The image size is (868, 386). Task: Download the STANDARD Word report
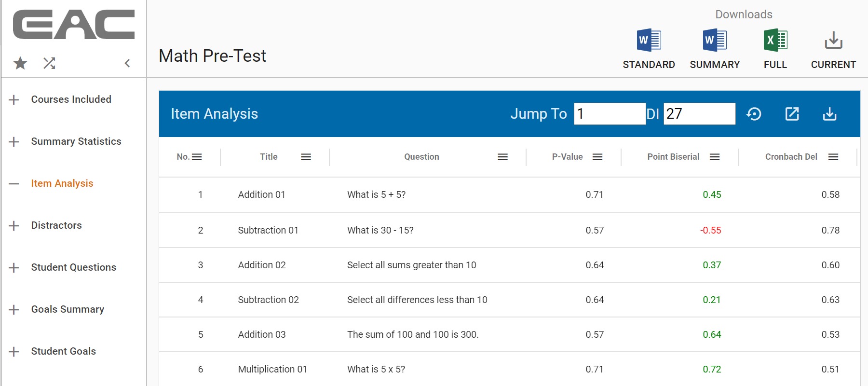(649, 41)
